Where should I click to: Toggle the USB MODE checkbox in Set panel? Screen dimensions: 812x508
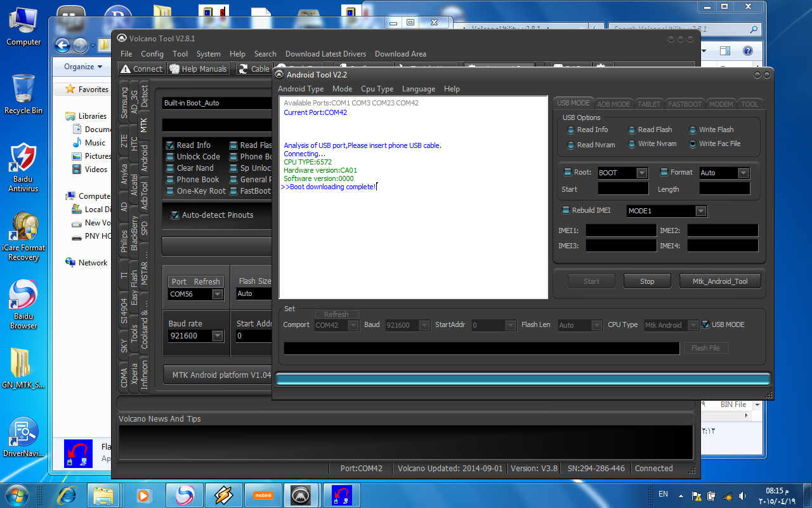tap(705, 324)
